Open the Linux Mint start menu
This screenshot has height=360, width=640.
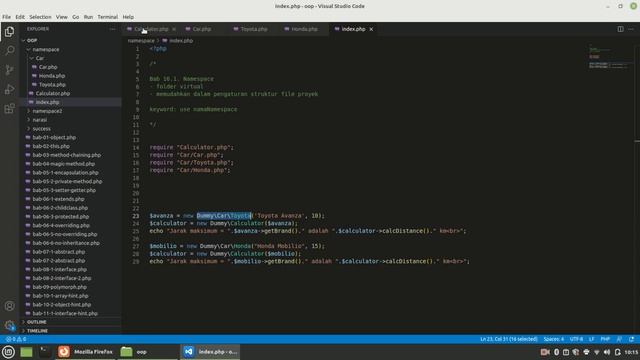tap(8, 351)
